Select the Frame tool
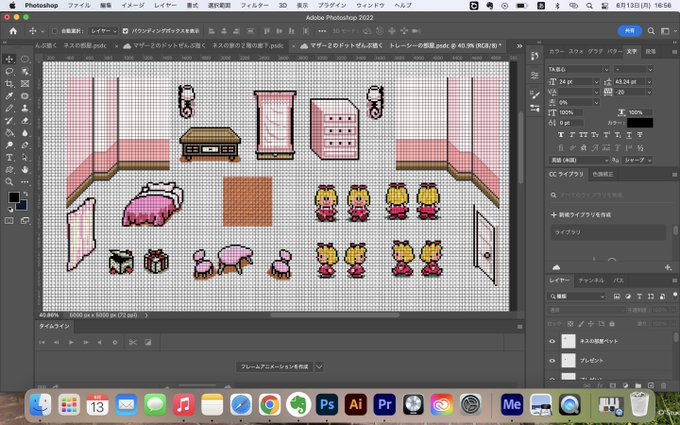The width and height of the screenshot is (680, 425). click(x=25, y=83)
